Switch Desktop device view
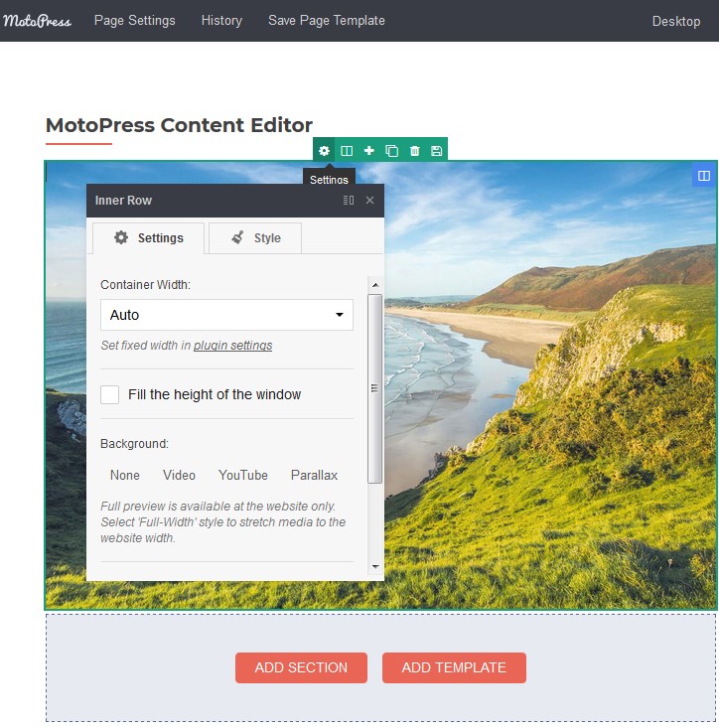 (x=676, y=22)
